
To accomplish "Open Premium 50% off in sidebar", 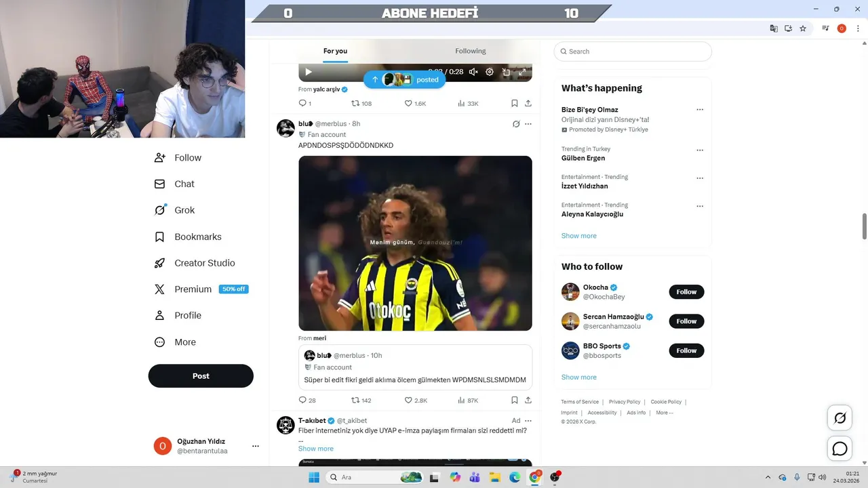I will (201, 289).
